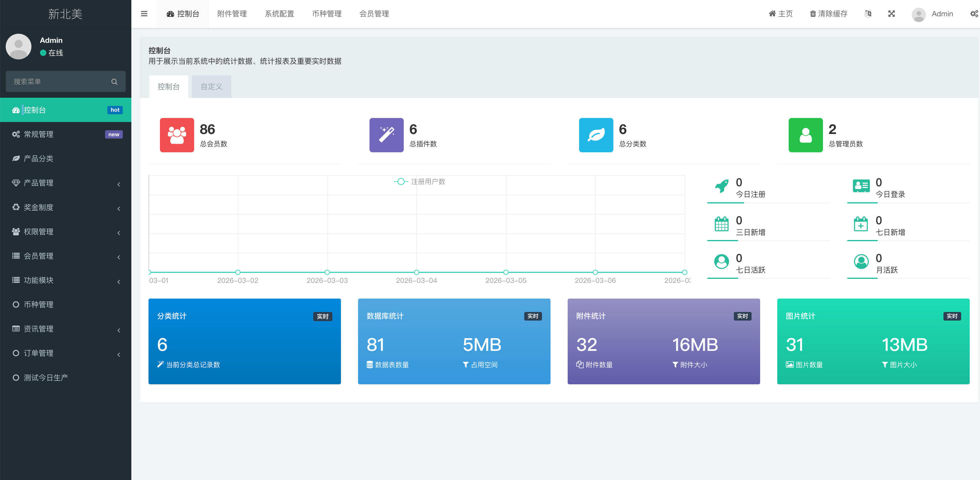Viewport: 980px width, 480px height.
Task: Click the purple magic wand plugins icon
Action: point(386,135)
